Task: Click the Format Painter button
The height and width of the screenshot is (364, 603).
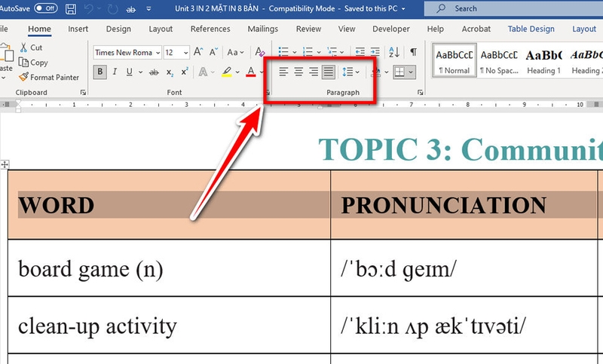Action: point(49,78)
